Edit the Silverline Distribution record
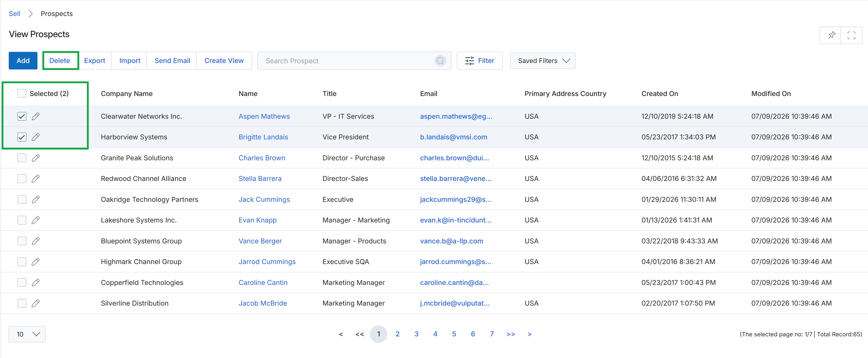 pos(36,303)
